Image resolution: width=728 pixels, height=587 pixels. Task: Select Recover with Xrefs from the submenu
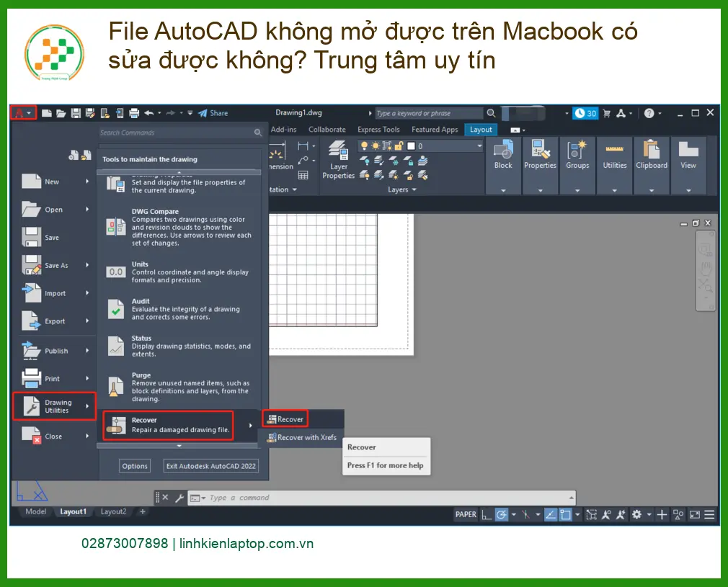tap(302, 437)
